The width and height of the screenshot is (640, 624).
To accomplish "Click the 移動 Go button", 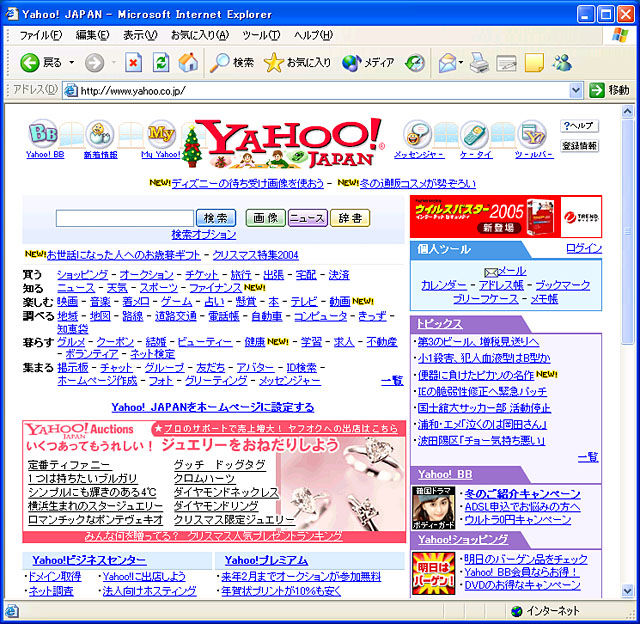I will tap(609, 90).
